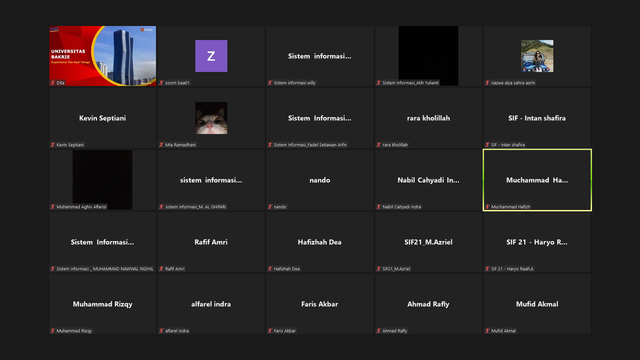Click the small MUHAMMAD NAWWAL FADHIL label
Viewport: 640px width, 360px height.
point(105,269)
